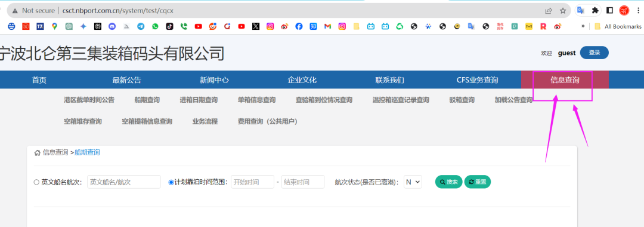Open the 航次状态 N dropdown
The width and height of the screenshot is (644, 227).
[x=413, y=182]
